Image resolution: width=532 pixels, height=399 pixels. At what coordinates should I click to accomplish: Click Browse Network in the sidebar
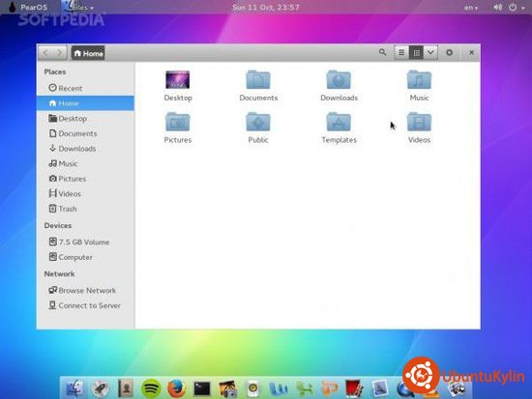85,290
